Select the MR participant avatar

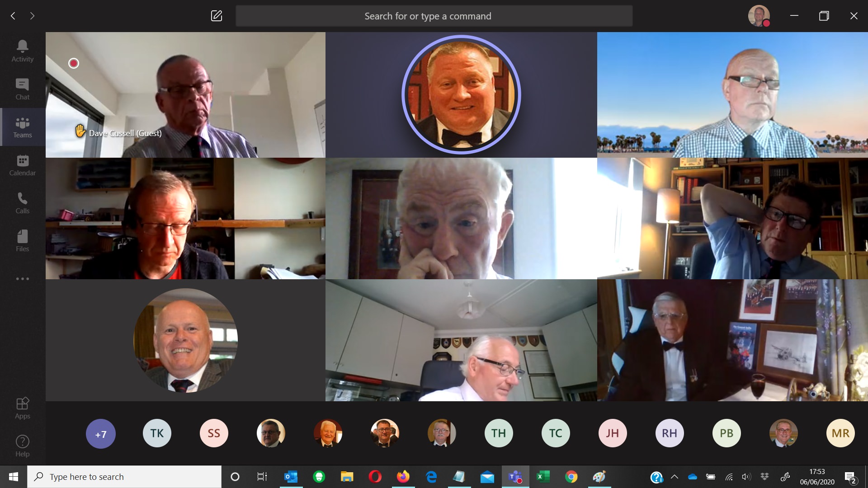[x=840, y=433]
